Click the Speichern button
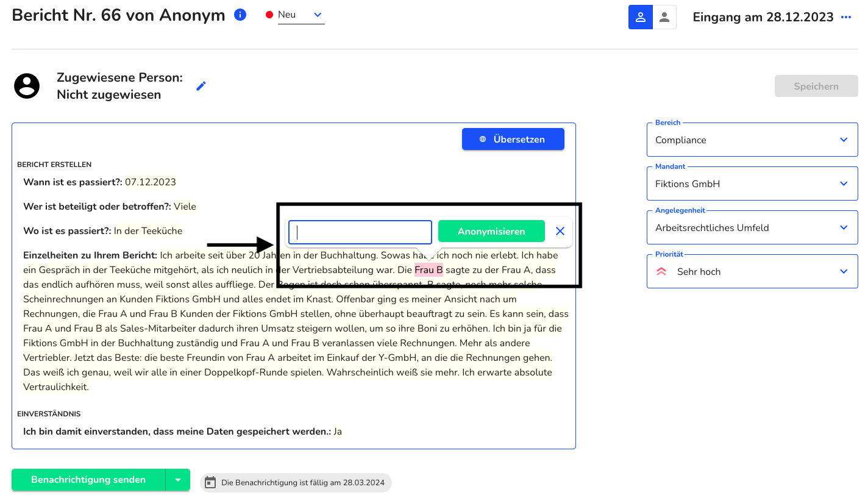This screenshot has width=868, height=495. [816, 86]
